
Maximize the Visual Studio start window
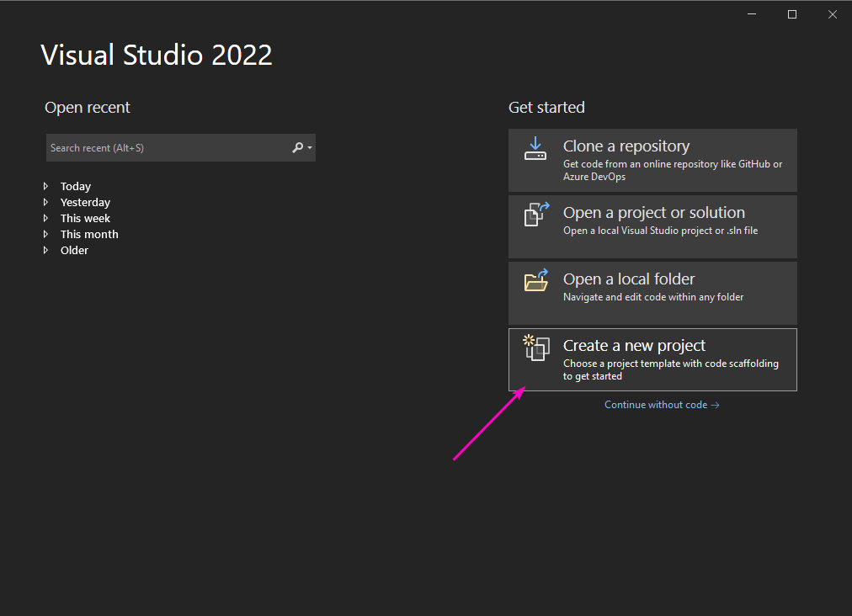pyautogui.click(x=792, y=14)
